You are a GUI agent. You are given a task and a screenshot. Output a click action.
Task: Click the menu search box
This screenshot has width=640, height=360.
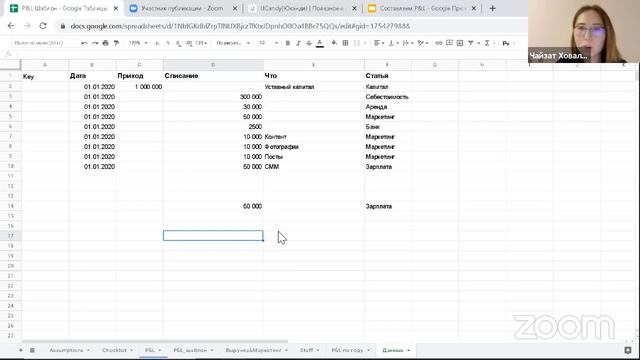[44, 43]
